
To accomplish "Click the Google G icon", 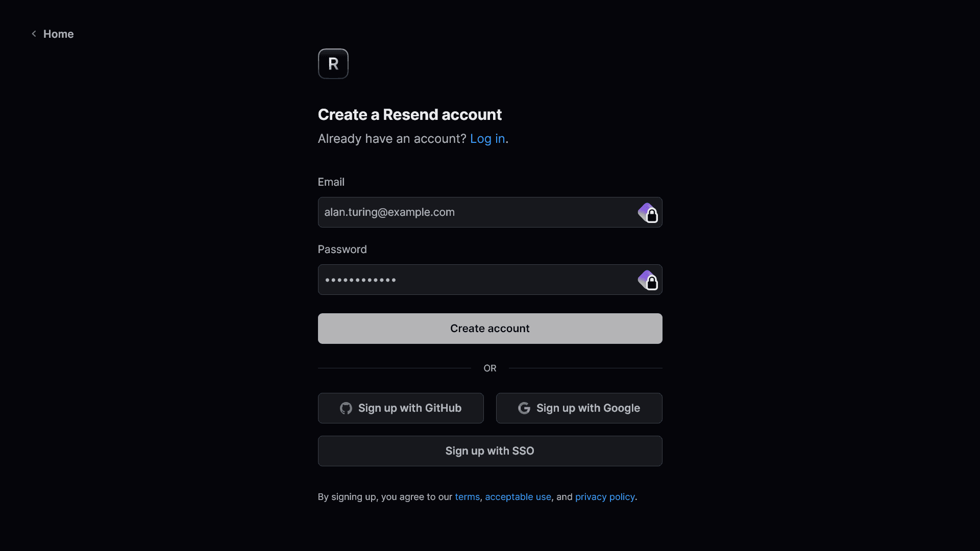I will tap(524, 408).
